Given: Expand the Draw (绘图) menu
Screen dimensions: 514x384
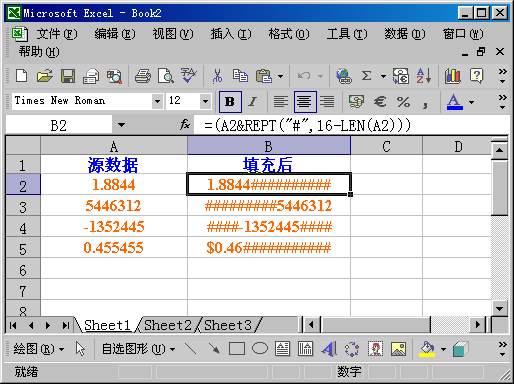Looking at the screenshot, I should (39, 349).
